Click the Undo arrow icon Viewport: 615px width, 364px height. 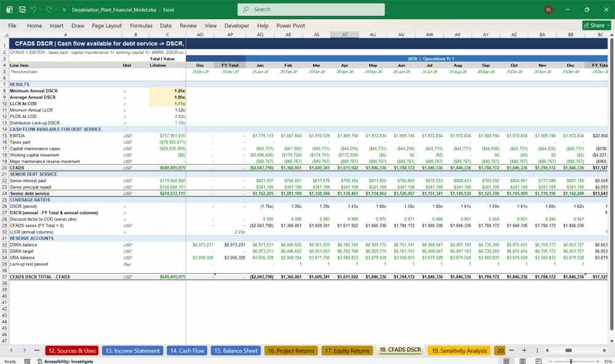tap(34, 9)
